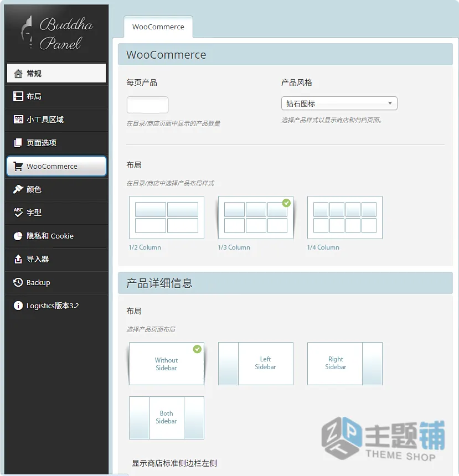Viewport: 459px width, 476px height.
Task: Click the upload icon beside 导入器
Action: 18,259
